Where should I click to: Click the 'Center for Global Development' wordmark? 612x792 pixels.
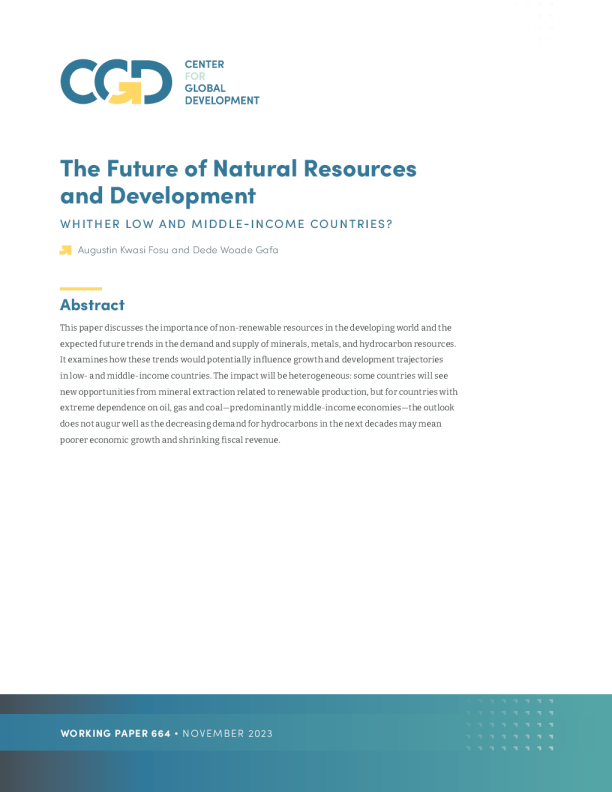tap(222, 82)
